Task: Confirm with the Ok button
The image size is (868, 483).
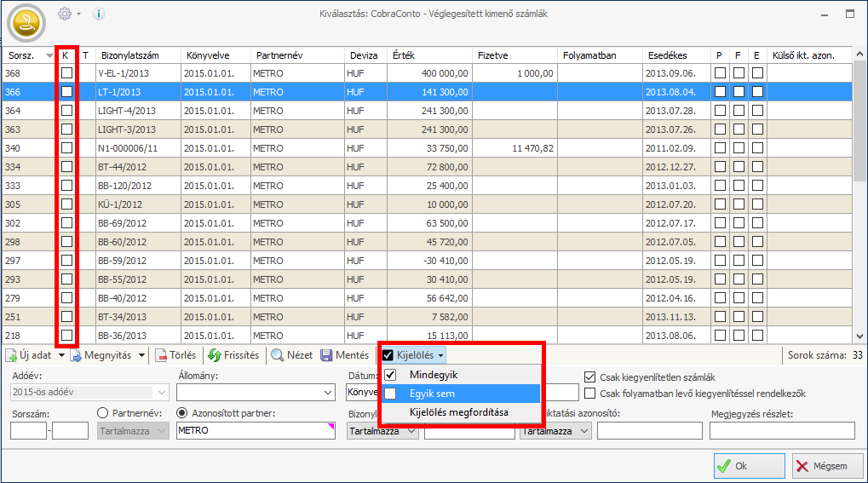Action: click(x=749, y=466)
